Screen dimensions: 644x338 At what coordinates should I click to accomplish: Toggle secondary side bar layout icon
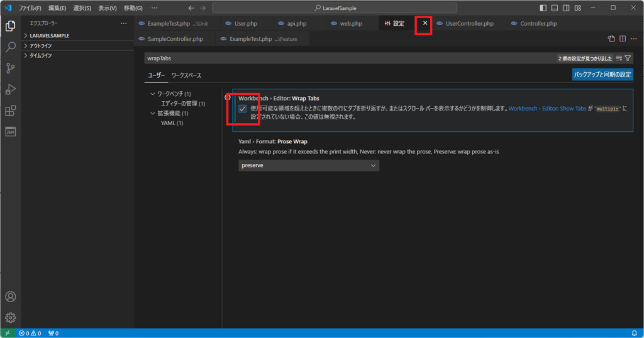click(x=566, y=8)
